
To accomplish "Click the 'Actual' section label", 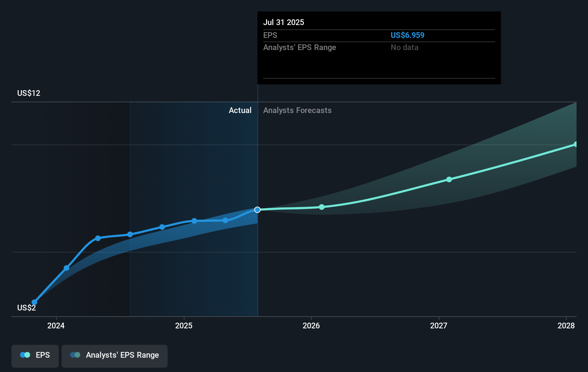I will coord(240,111).
